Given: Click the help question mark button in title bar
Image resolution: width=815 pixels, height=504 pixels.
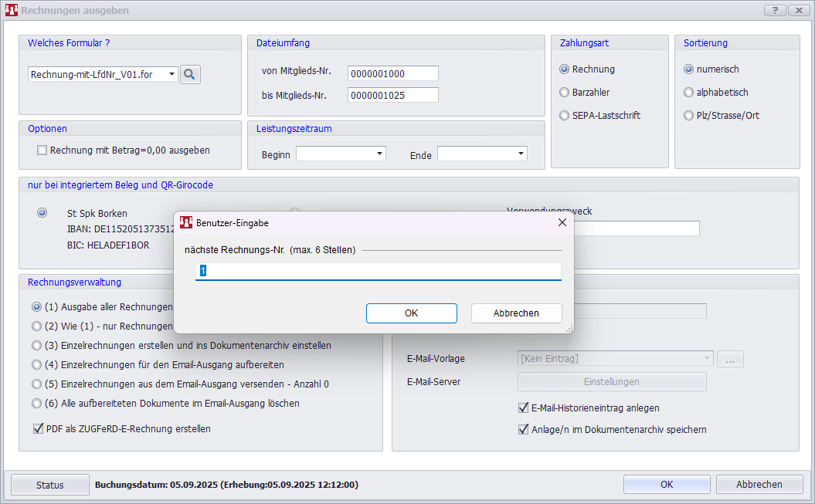Looking at the screenshot, I should click(x=774, y=10).
